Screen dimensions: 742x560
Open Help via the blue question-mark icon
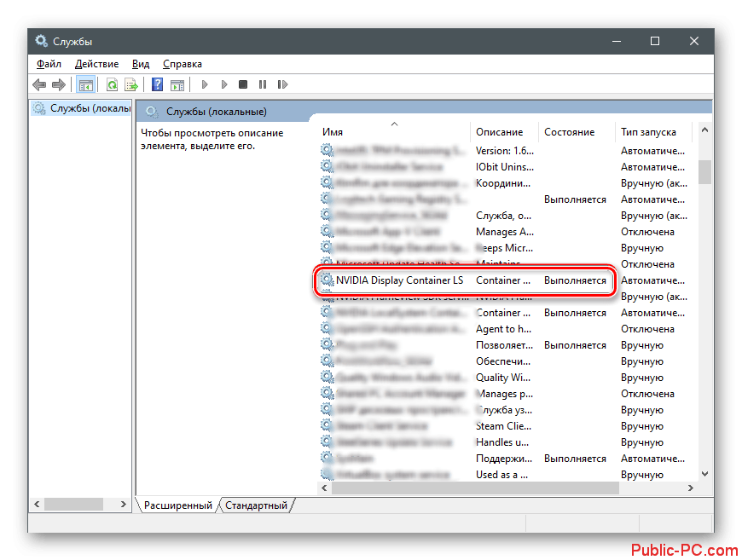point(157,84)
